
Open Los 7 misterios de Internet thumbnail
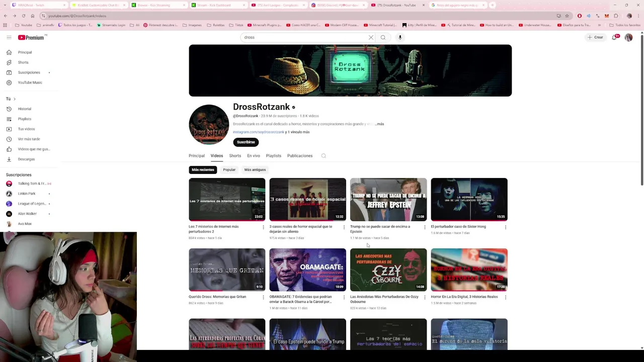click(x=227, y=200)
